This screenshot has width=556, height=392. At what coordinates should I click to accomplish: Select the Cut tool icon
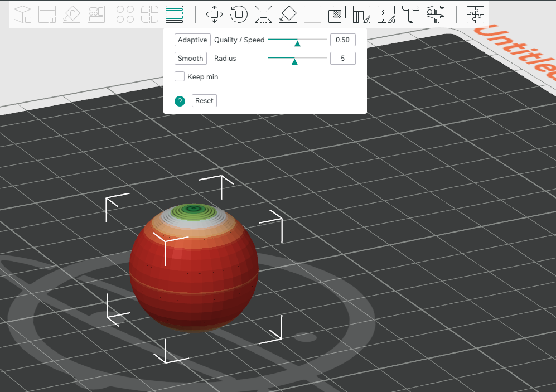click(x=312, y=14)
